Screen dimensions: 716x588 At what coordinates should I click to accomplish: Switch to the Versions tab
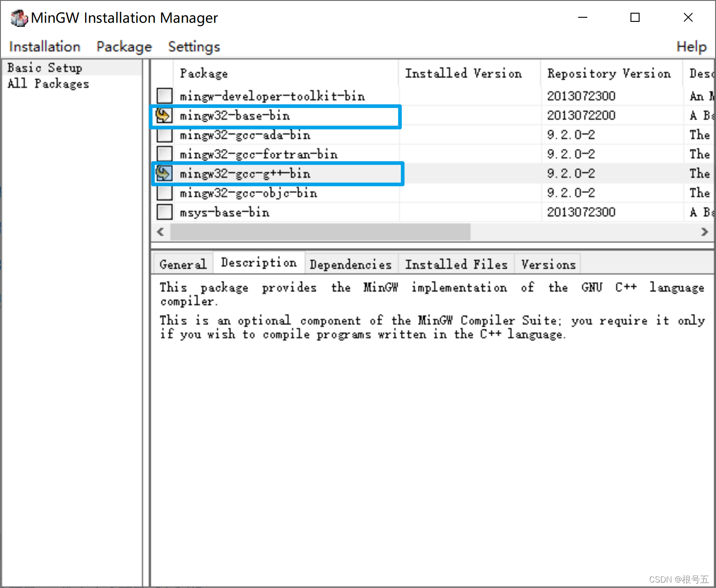548,264
